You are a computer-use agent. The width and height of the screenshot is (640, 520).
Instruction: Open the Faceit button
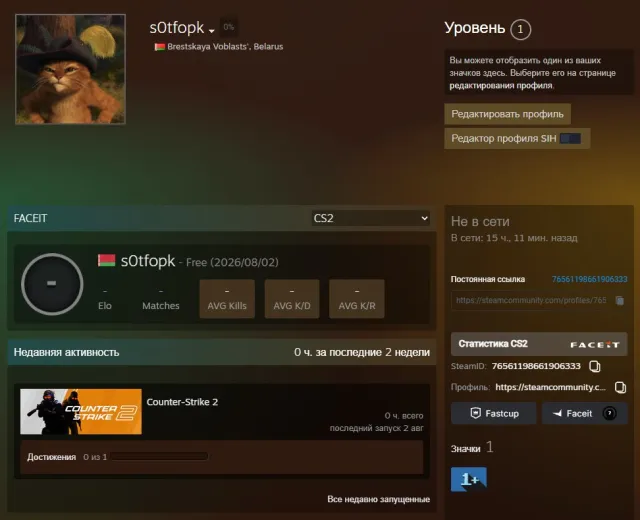(x=584, y=413)
